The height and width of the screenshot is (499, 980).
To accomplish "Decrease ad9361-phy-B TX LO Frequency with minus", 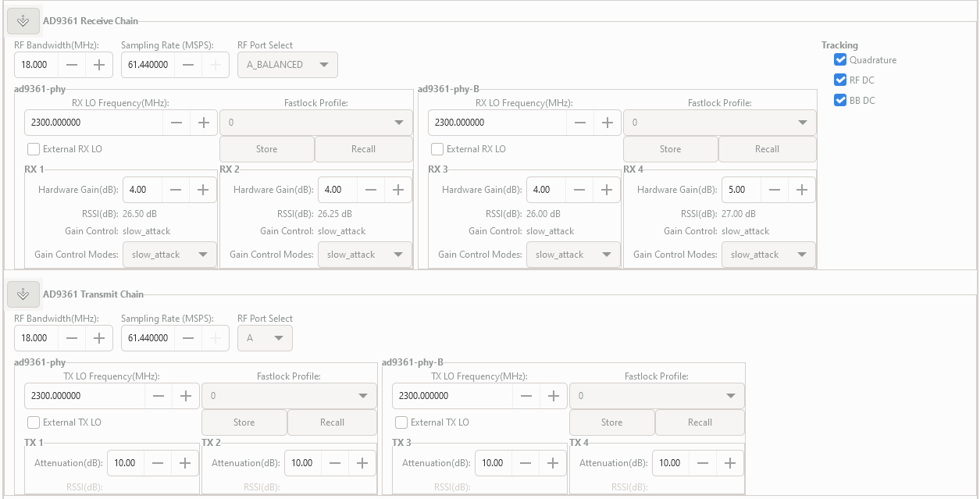I will (526, 396).
